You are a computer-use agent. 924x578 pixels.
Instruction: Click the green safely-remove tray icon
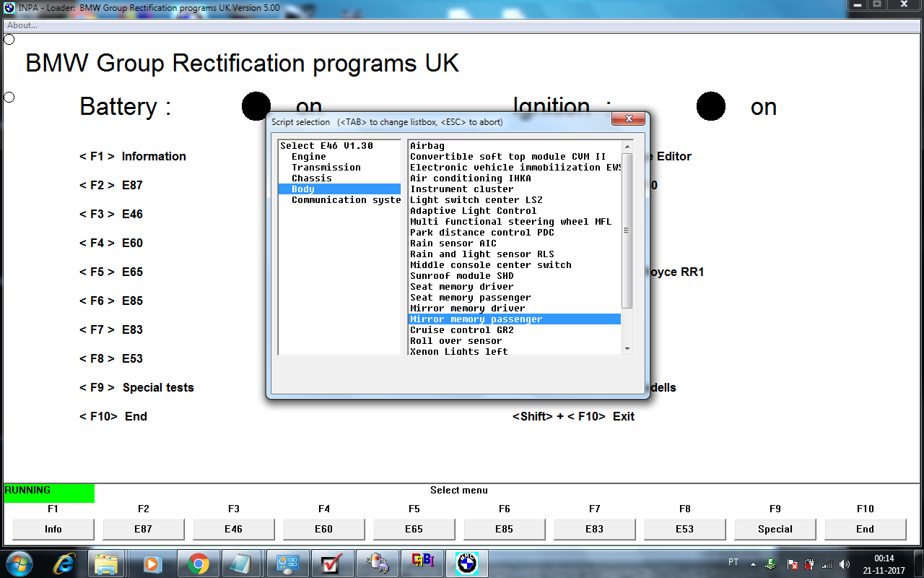point(772,564)
